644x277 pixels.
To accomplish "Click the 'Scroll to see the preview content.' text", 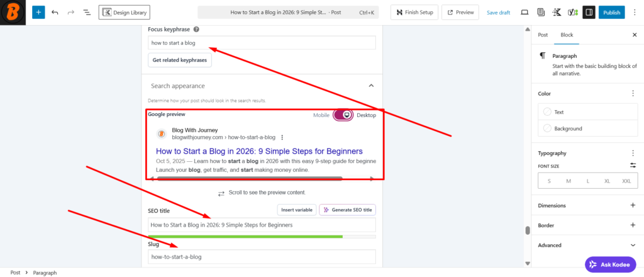I will [267, 193].
